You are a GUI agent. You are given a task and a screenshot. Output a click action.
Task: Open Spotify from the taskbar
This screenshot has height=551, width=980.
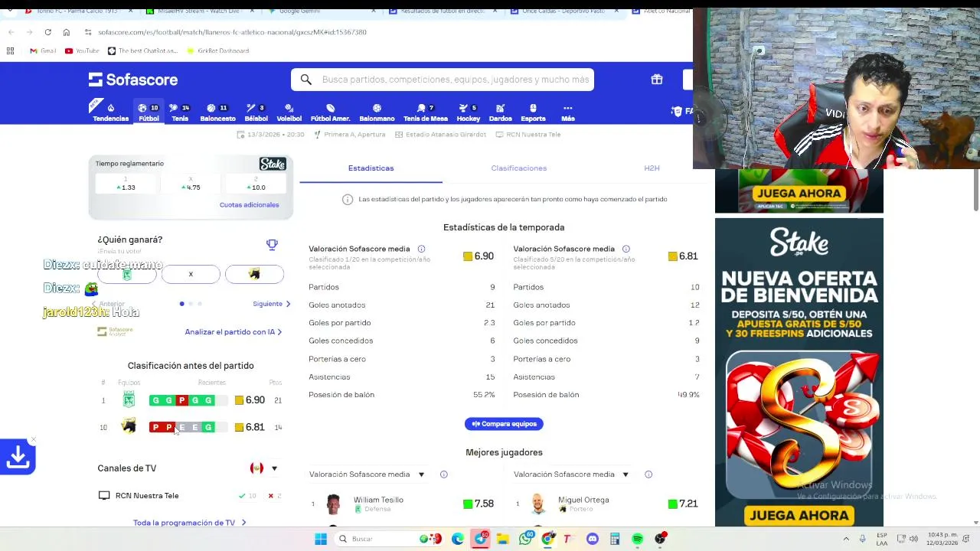point(637,540)
